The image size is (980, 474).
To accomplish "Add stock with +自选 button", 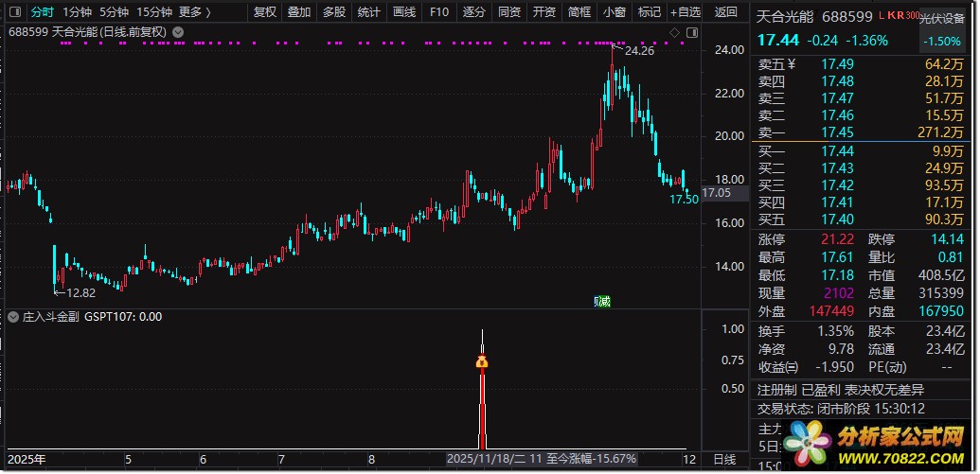I will coord(686,12).
